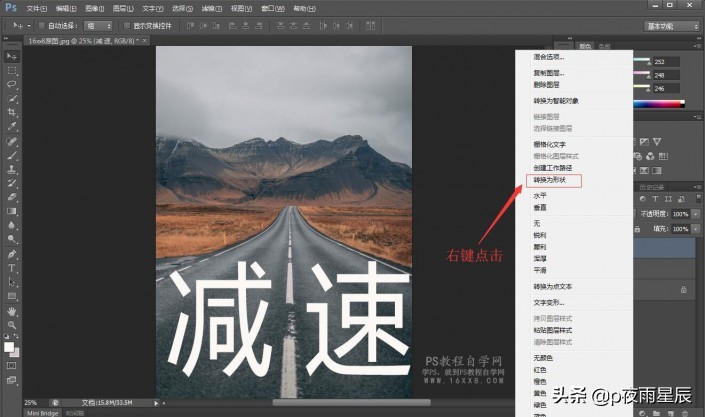Select the Eyedropper tool

tap(12, 126)
